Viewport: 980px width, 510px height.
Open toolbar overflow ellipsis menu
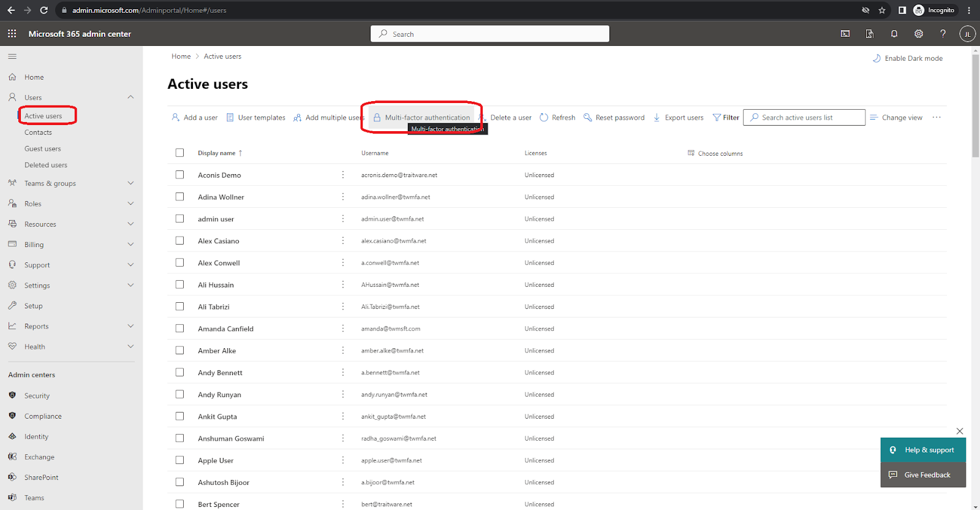(937, 117)
